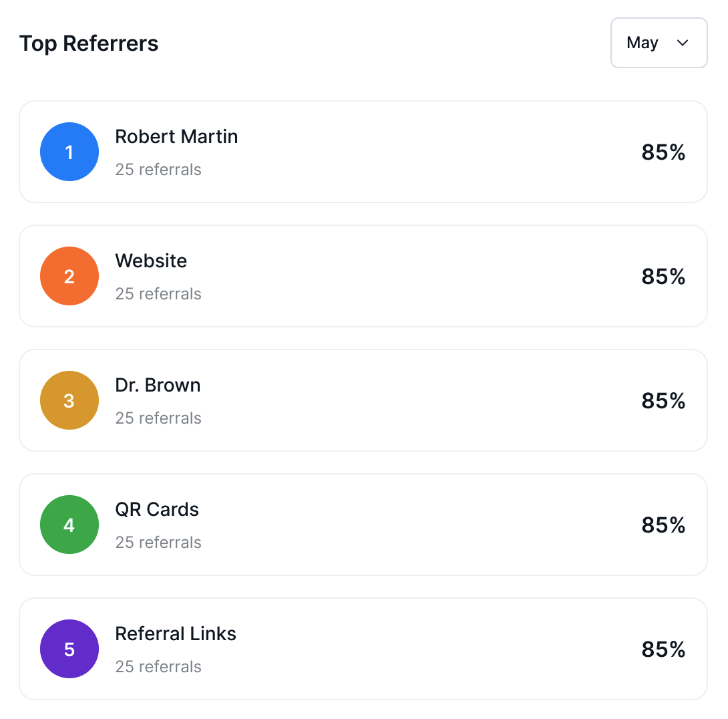The width and height of the screenshot is (728, 719).
Task: Select the Website referrer name
Action: click(x=151, y=261)
